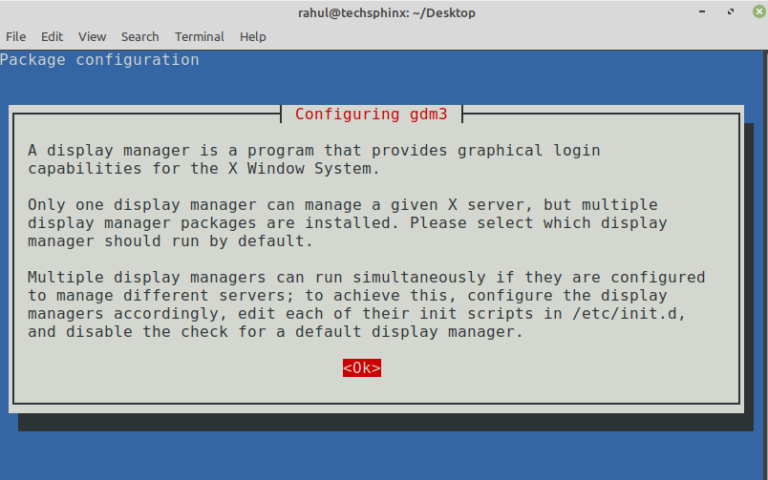
Task: Open the Help menu
Action: click(x=253, y=36)
